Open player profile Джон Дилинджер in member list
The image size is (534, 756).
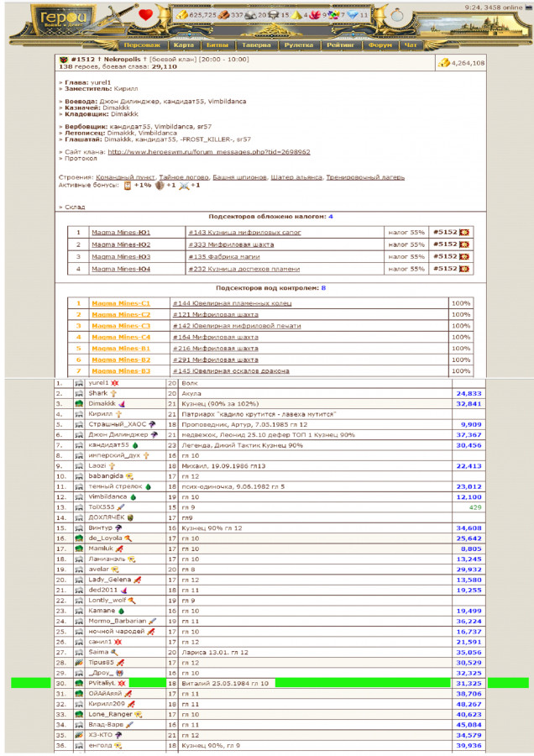pos(118,434)
